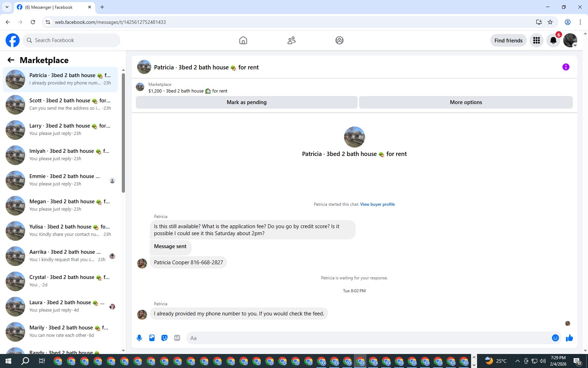Select Emmie conversation in the list
This screenshot has width=588, height=368.
61,180
